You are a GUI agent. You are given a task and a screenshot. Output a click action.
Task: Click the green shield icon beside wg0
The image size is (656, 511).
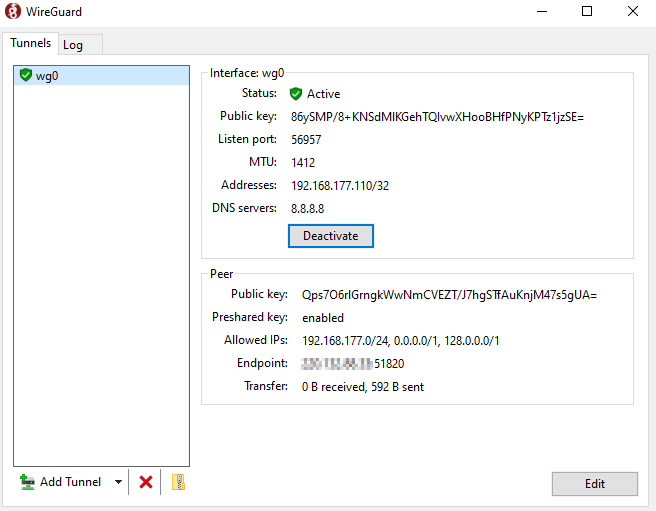click(26, 76)
